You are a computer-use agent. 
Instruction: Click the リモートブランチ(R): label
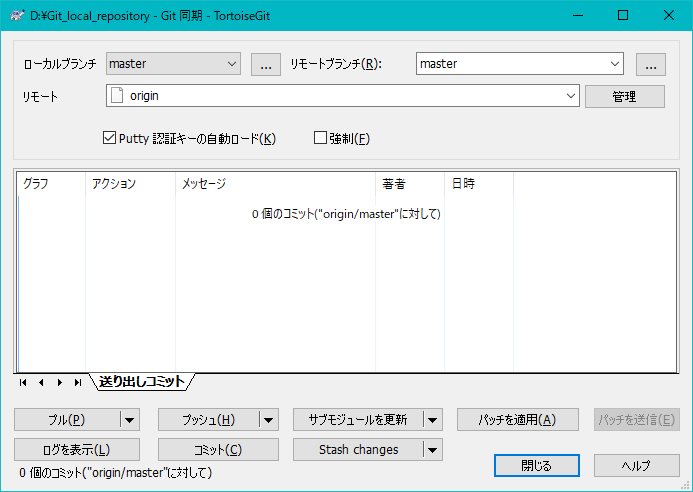click(x=336, y=64)
